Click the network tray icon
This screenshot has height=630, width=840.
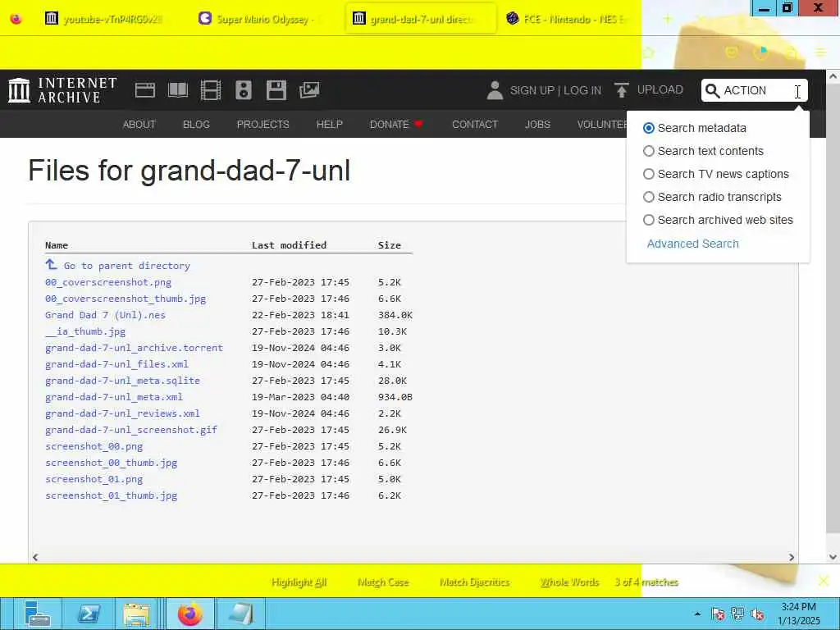[x=737, y=614]
